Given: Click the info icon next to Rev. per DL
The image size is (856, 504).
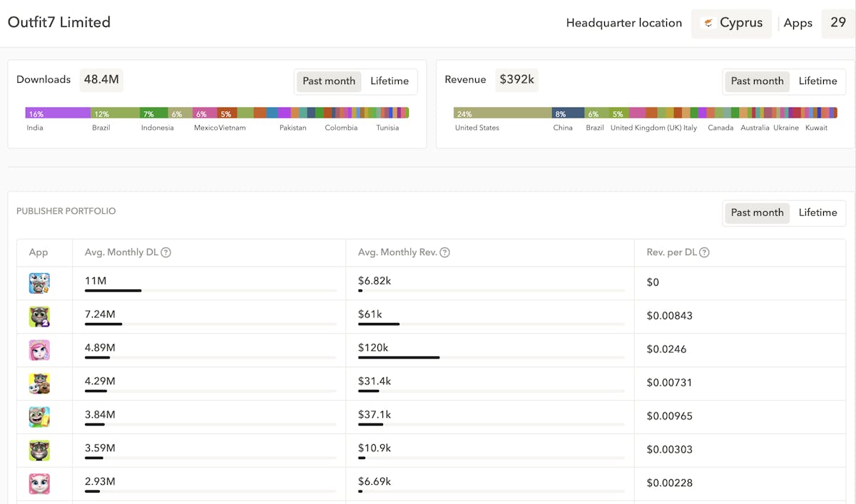Looking at the screenshot, I should pyautogui.click(x=704, y=252).
